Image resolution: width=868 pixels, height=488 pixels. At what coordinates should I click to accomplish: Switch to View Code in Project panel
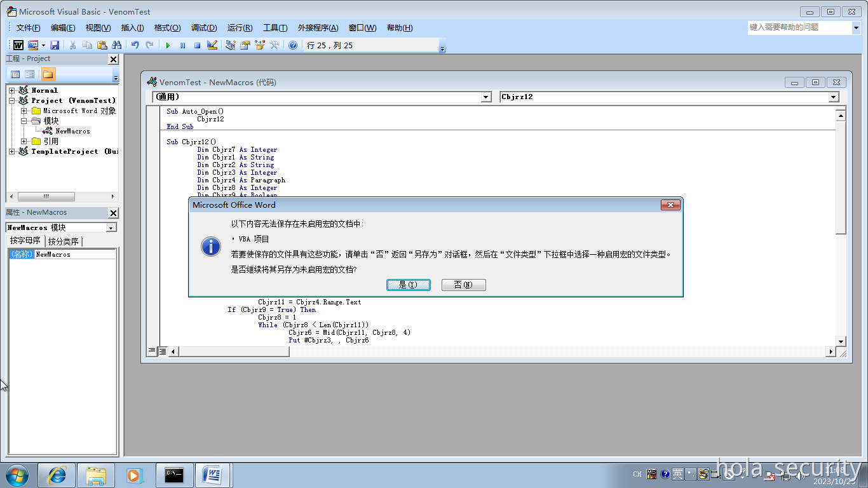[x=15, y=74]
